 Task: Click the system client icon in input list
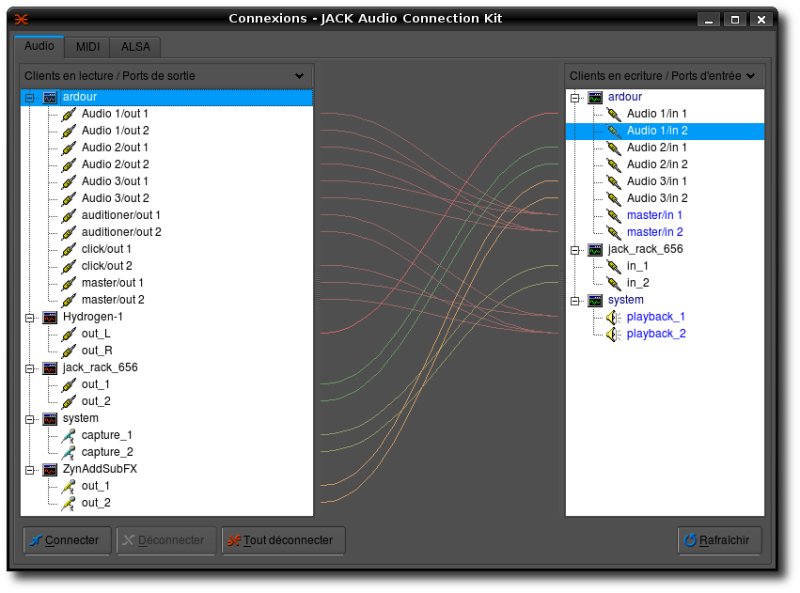pos(595,300)
